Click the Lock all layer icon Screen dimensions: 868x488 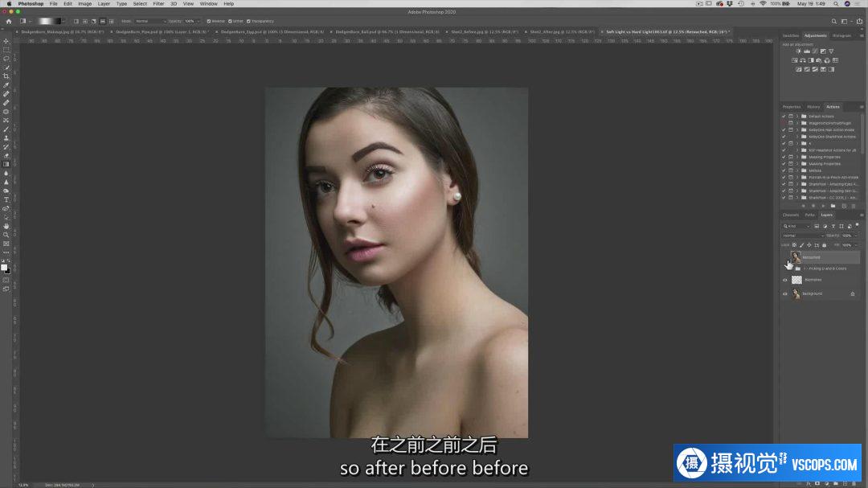click(x=824, y=245)
